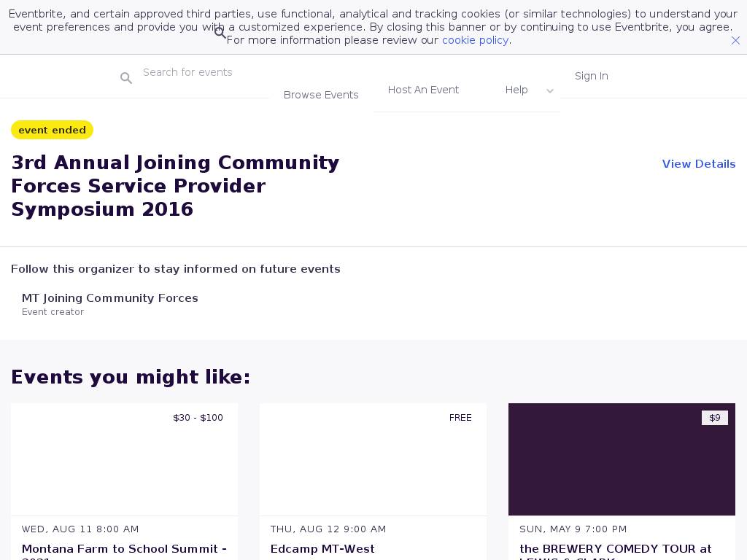Open the Edcamp MT-West event title
The height and width of the screenshot is (560, 747).
point(322,549)
